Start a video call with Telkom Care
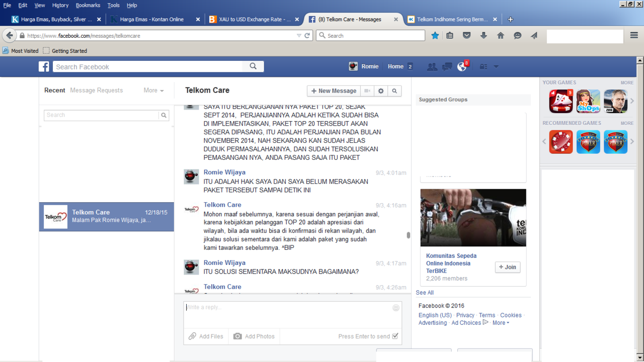Screen dimensions: 644x362 click(367, 91)
